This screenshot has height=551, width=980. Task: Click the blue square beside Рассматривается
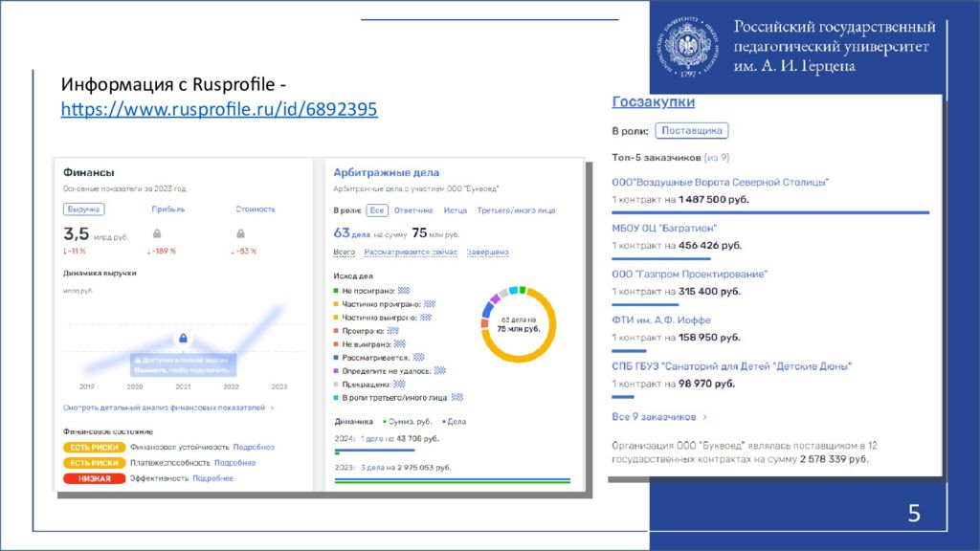pyautogui.click(x=336, y=358)
